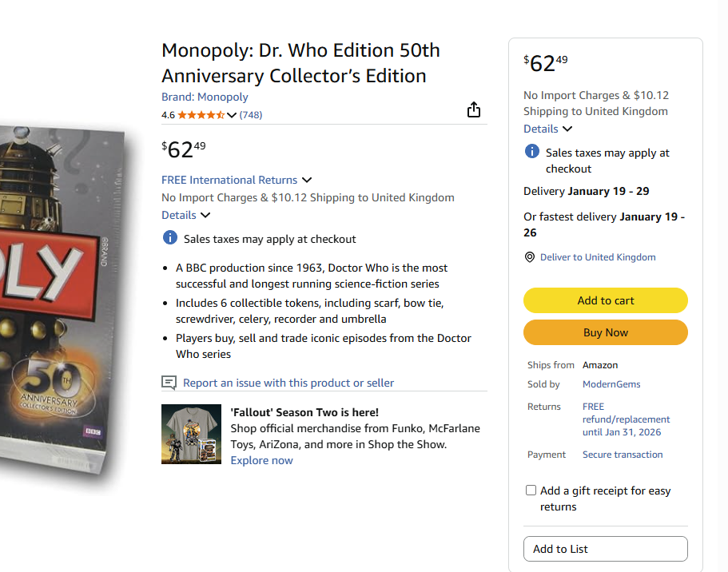Click the Fallout merchandise thumbnail
The image size is (728, 572).
point(191,435)
